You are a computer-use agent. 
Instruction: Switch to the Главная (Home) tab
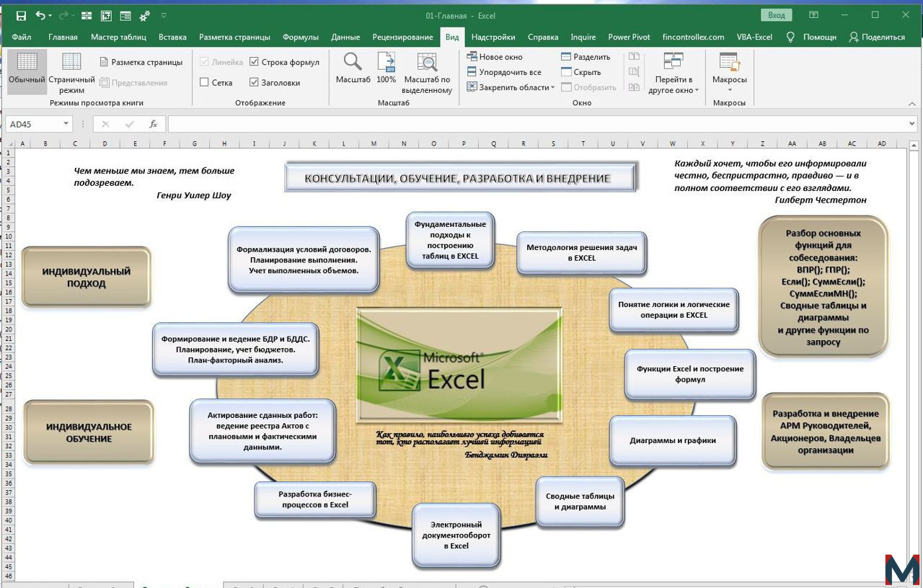pos(63,37)
